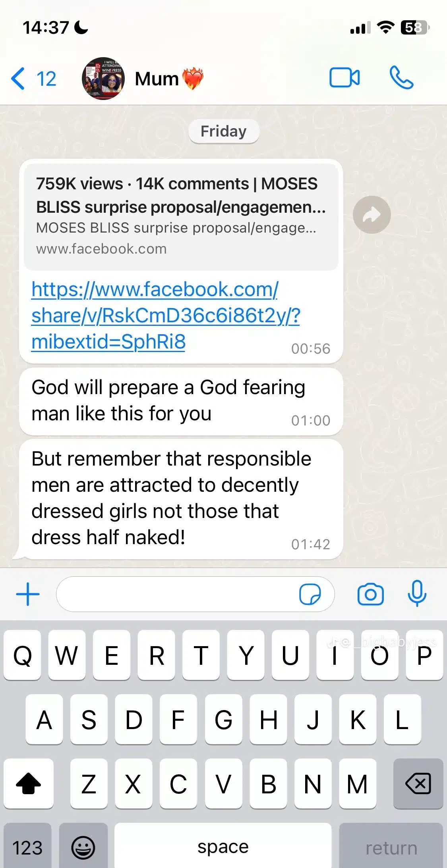447x868 pixels.
Task: Switch to the 123 numeric keyboard
Action: pos(27,847)
